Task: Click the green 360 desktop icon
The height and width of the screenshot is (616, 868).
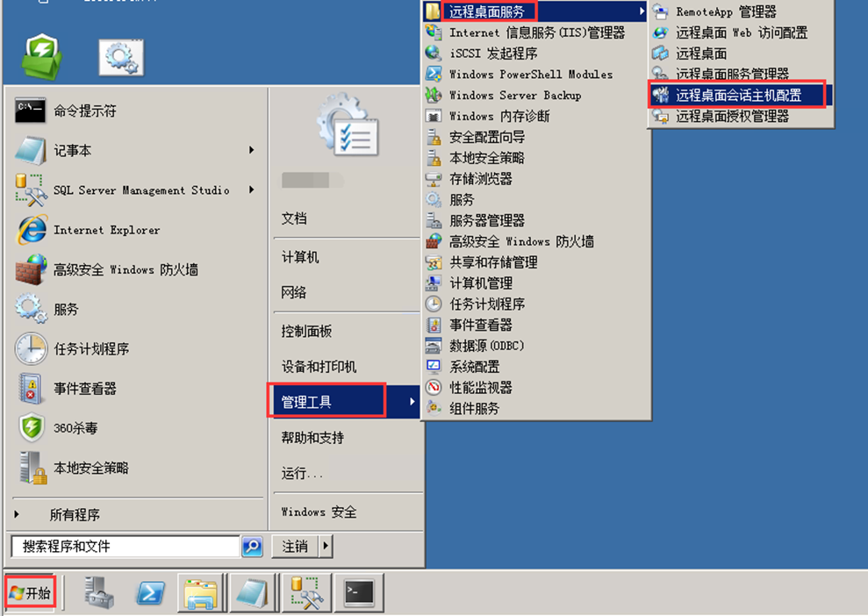Action: [41, 56]
